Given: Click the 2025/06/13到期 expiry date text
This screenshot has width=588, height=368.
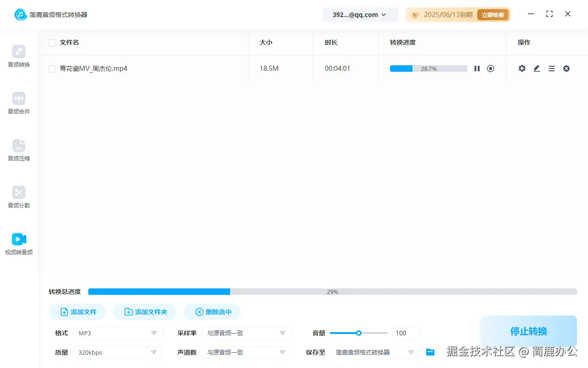Looking at the screenshot, I should click(x=448, y=15).
